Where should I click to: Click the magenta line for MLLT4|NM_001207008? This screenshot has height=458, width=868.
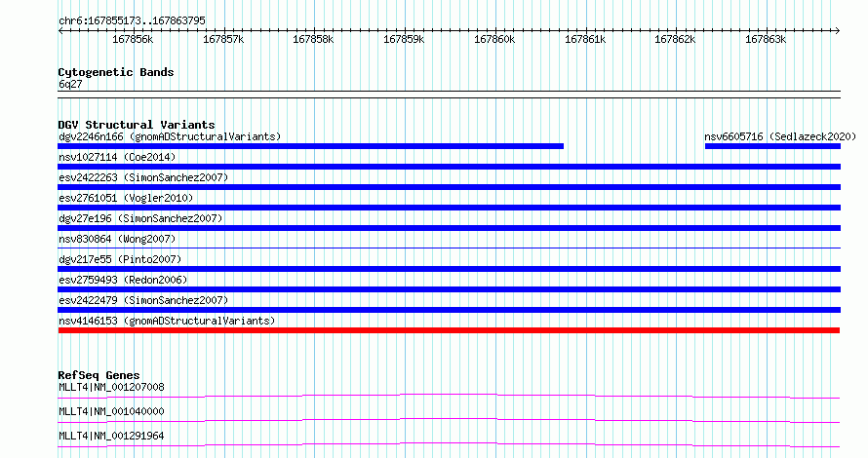[x=449, y=396]
